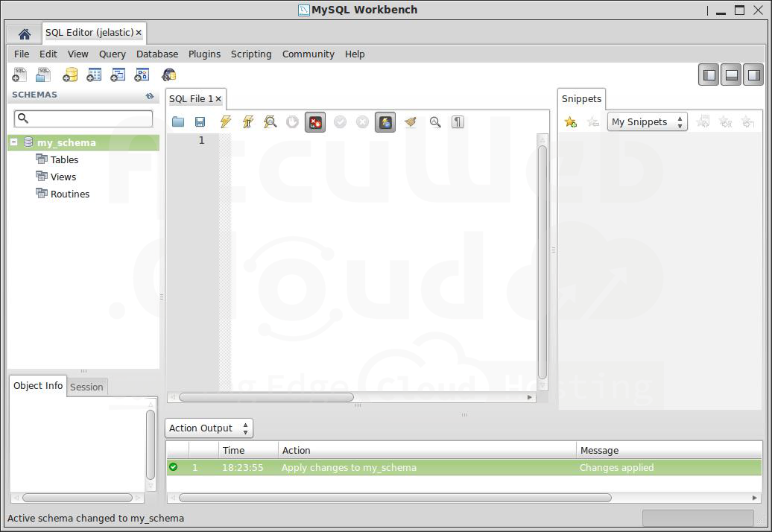Add a new snippet with star icon
This screenshot has width=772, height=532.
tap(571, 122)
